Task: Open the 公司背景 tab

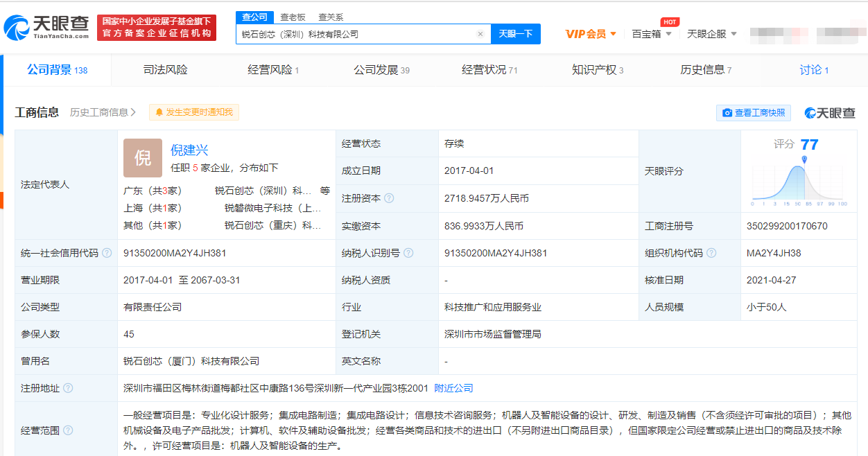Action: 58,70
